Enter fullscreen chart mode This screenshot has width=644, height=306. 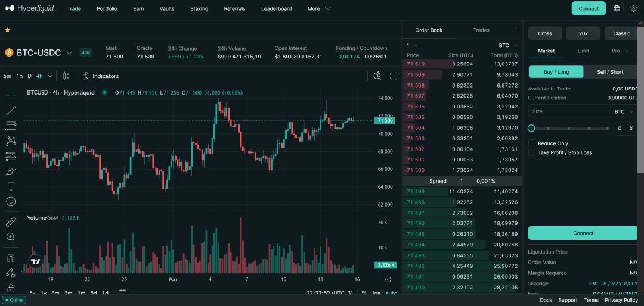(x=394, y=76)
